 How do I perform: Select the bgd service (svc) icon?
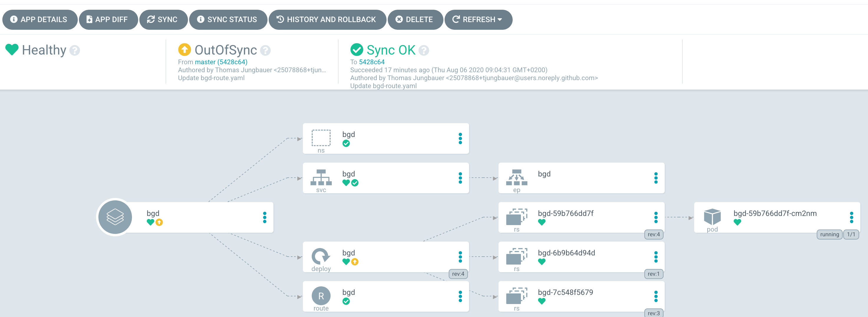[321, 179]
